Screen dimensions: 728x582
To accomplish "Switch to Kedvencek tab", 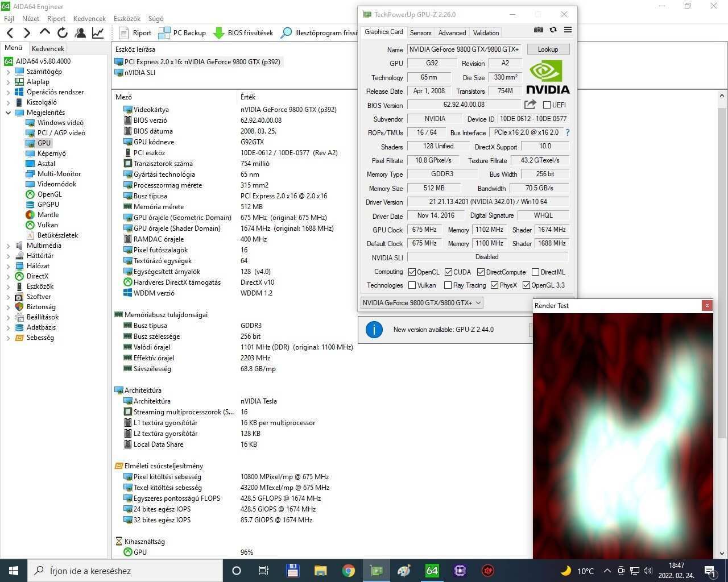I will point(48,49).
